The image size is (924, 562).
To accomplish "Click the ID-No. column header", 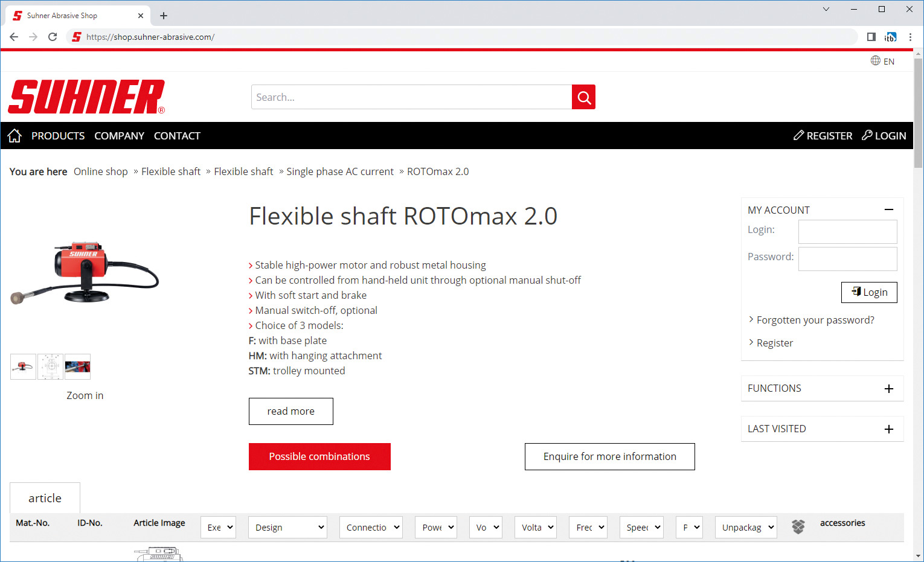I will tap(90, 523).
